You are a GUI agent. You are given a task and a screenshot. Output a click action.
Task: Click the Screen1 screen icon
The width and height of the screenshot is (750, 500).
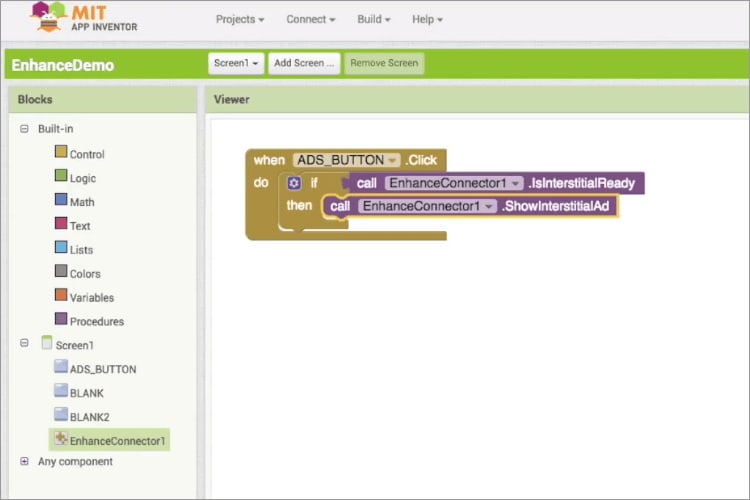point(46,343)
